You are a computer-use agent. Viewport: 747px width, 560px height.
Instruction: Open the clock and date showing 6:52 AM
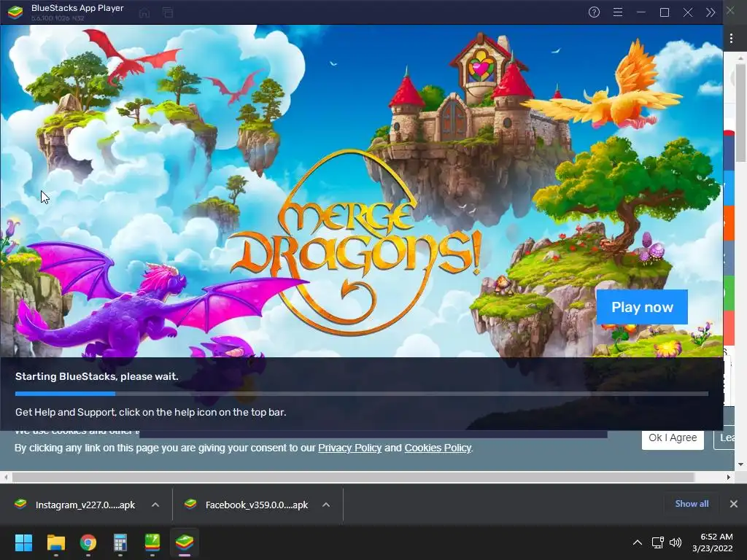tap(713, 542)
